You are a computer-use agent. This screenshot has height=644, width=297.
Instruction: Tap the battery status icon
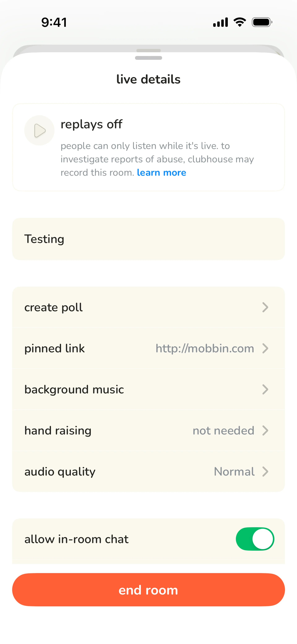262,22
